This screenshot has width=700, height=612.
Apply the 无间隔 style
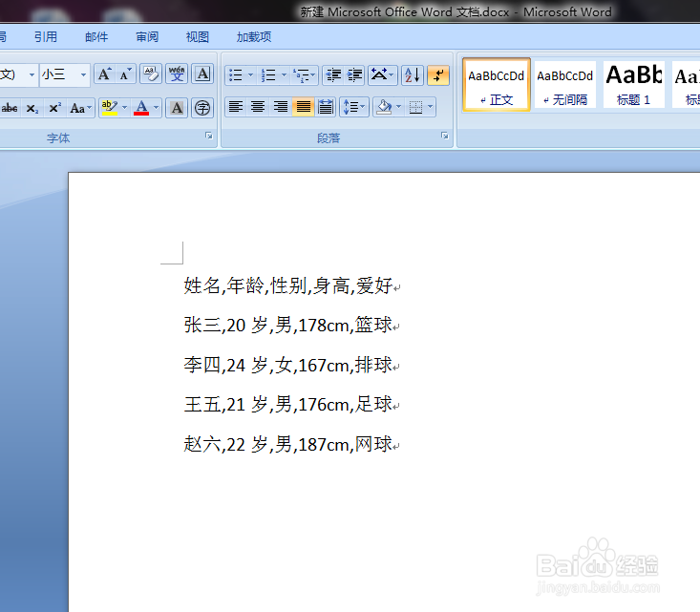564,85
